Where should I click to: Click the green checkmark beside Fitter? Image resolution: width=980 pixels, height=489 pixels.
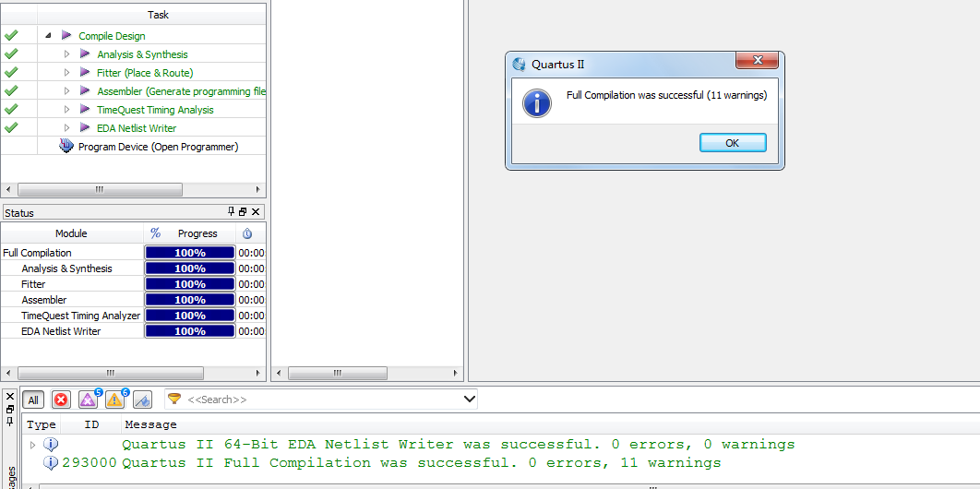coord(11,73)
